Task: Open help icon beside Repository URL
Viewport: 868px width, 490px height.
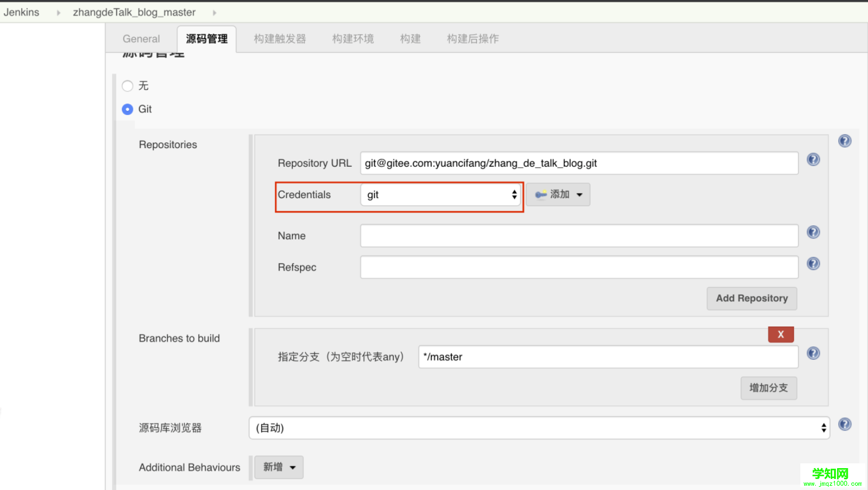Action: click(813, 159)
